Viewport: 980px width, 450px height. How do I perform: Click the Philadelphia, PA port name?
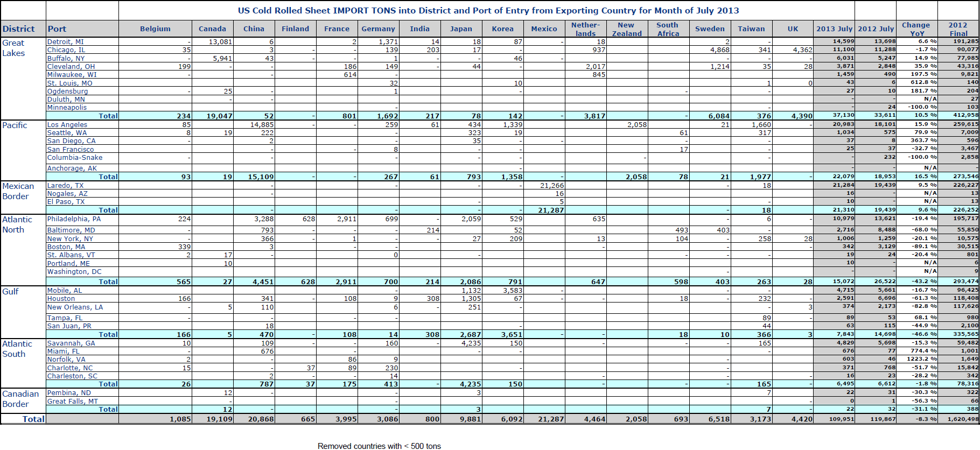coord(74,219)
